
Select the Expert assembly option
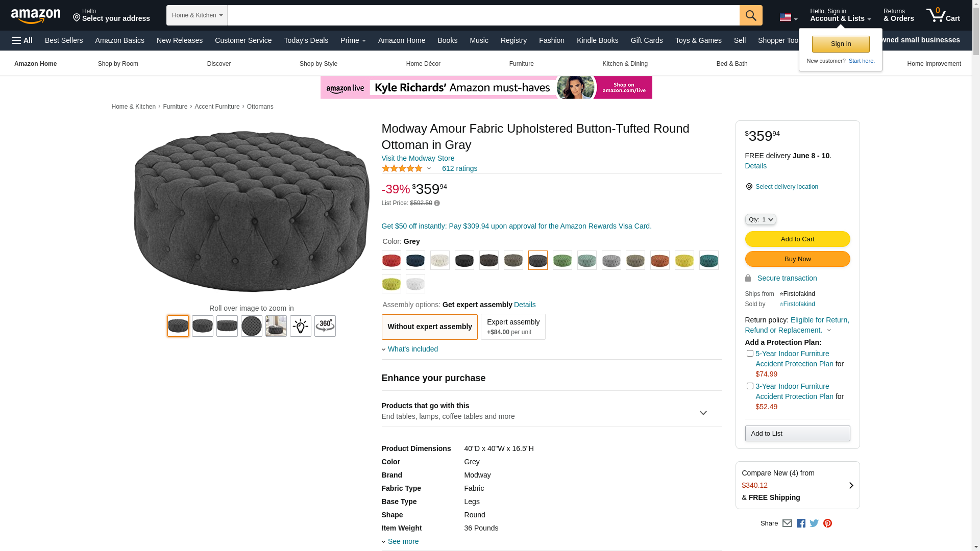(512, 327)
